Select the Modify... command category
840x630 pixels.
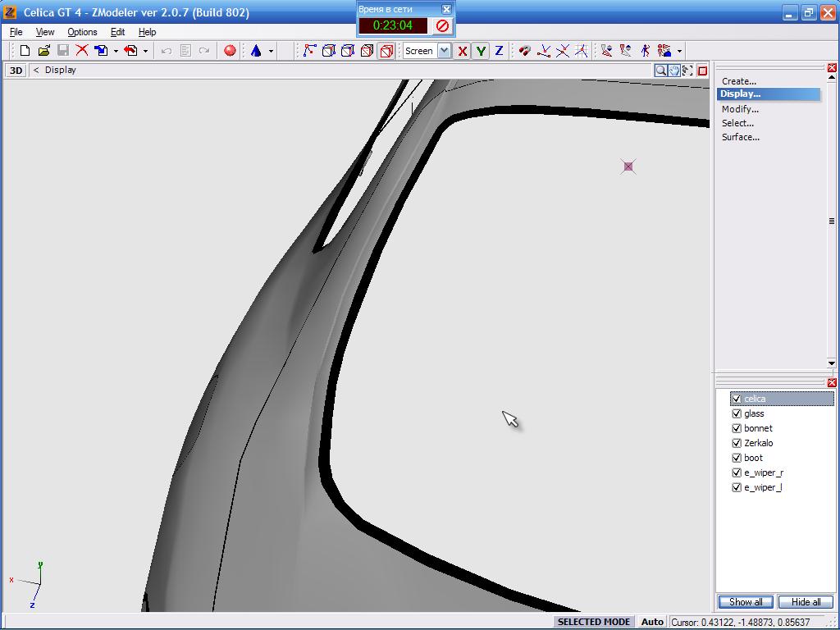tap(740, 109)
